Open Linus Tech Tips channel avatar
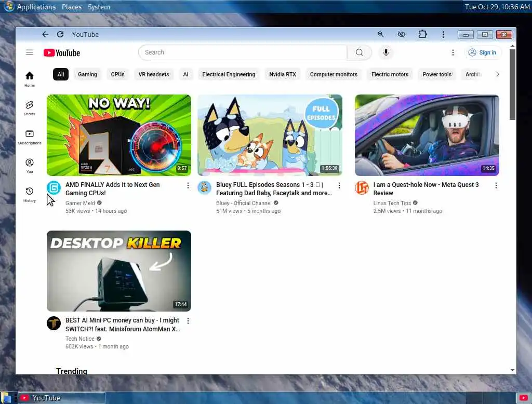Image resolution: width=532 pixels, height=404 pixels. pos(362,187)
